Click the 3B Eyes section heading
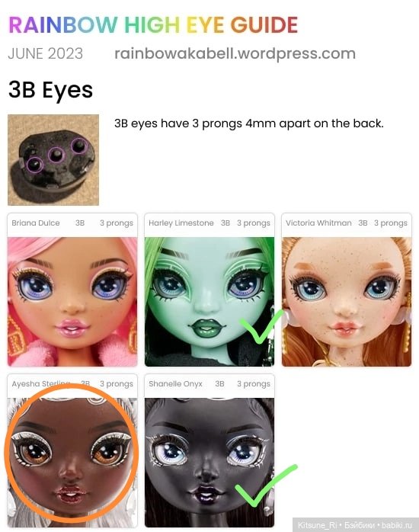Viewport: 419px width, 532px height. click(50, 90)
